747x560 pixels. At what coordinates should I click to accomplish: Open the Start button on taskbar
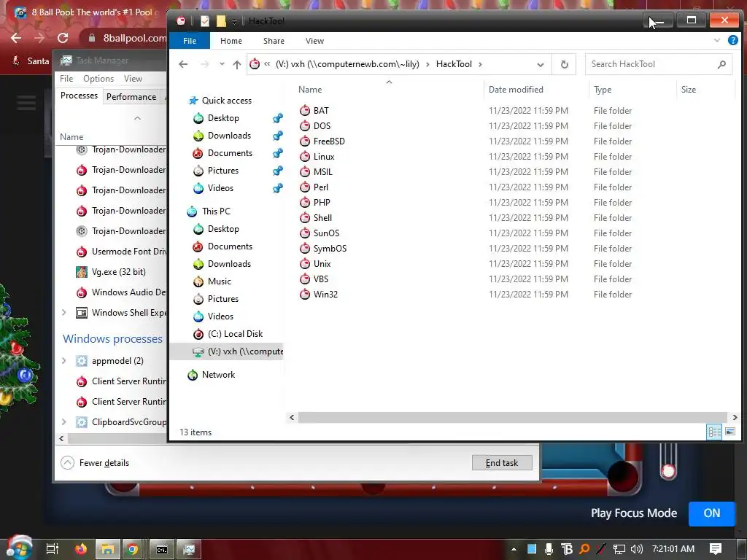[20, 548]
